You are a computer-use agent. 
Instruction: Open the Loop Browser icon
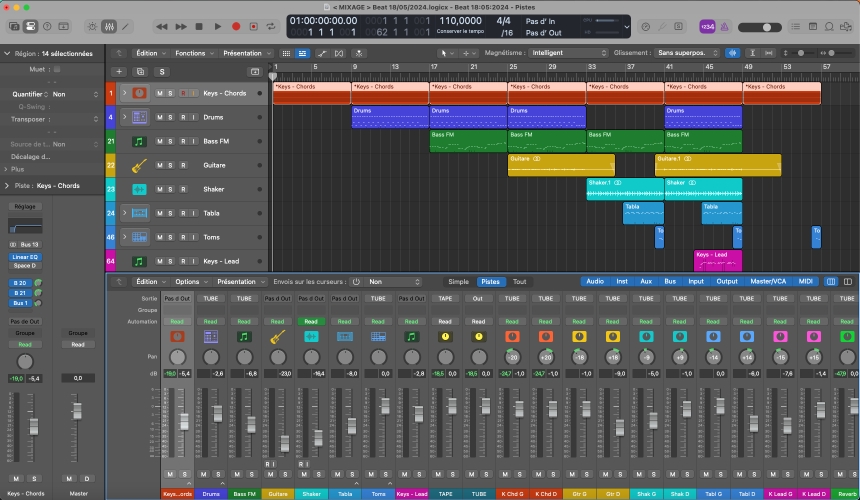click(x=829, y=26)
